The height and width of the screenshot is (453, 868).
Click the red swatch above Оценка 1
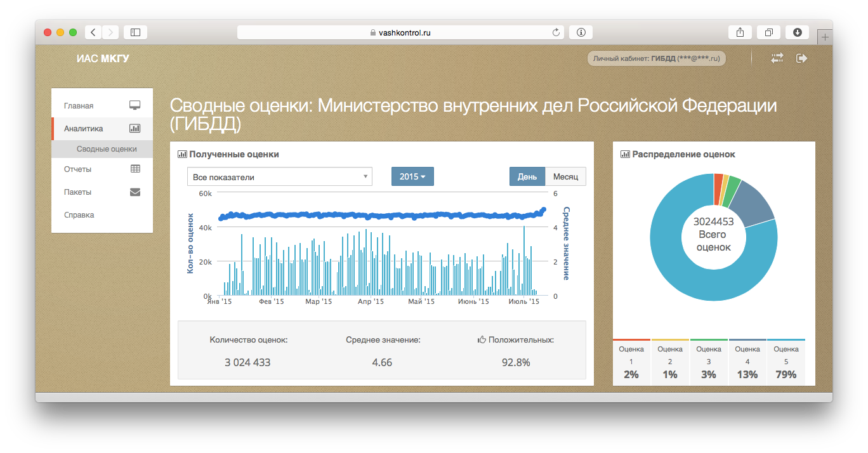[631, 340]
